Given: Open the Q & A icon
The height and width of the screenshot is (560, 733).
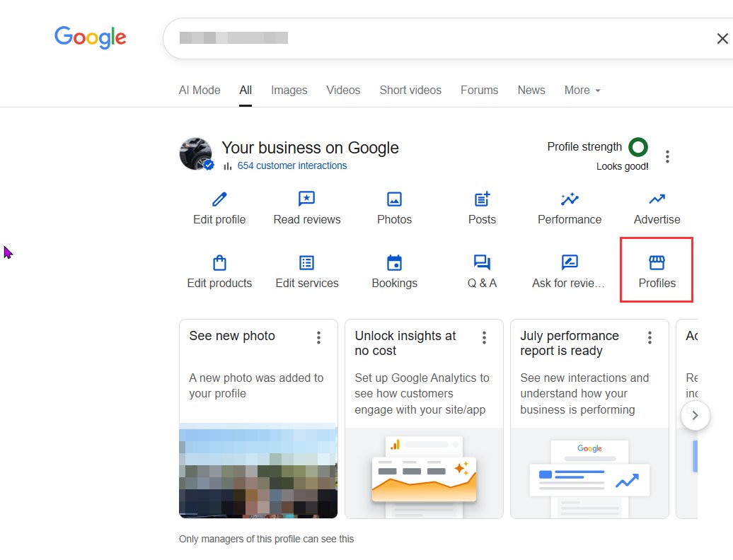Looking at the screenshot, I should (482, 262).
